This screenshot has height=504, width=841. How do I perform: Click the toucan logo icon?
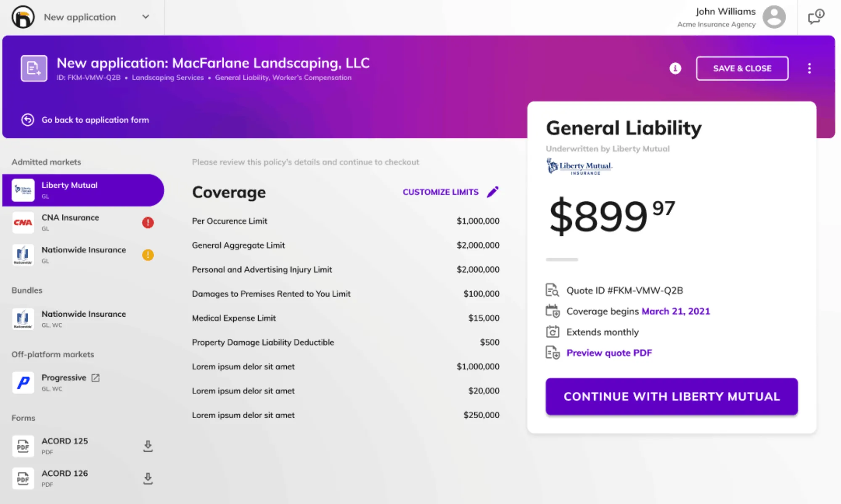[x=23, y=17]
